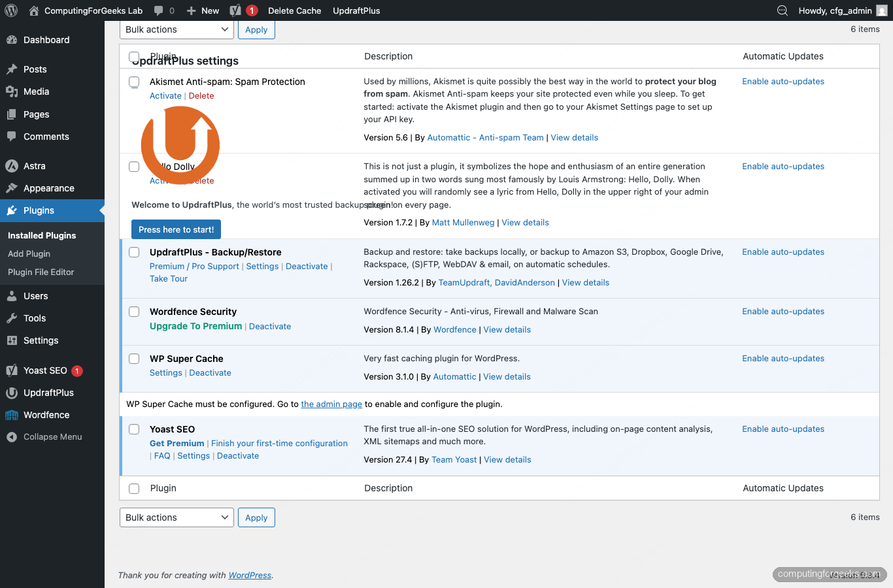Click the orange UpdraftPlus tour graphic
Image resolution: width=893 pixels, height=588 pixels.
click(180, 144)
